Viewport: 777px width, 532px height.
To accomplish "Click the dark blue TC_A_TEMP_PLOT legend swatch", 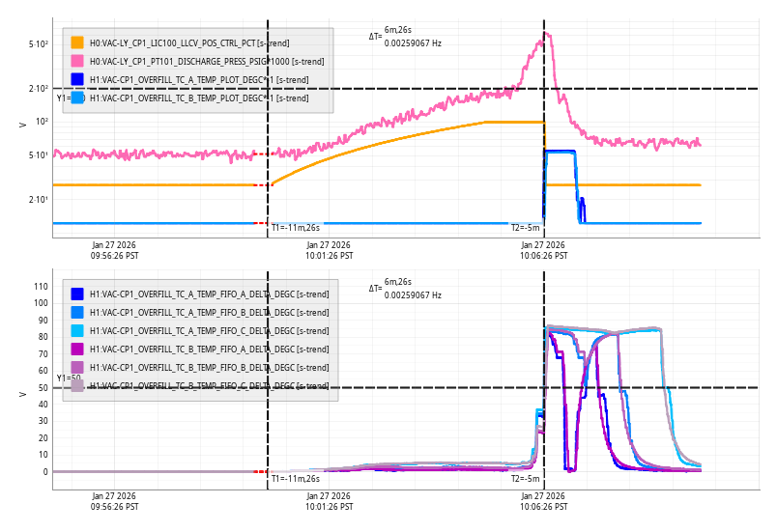I will click(x=77, y=79).
